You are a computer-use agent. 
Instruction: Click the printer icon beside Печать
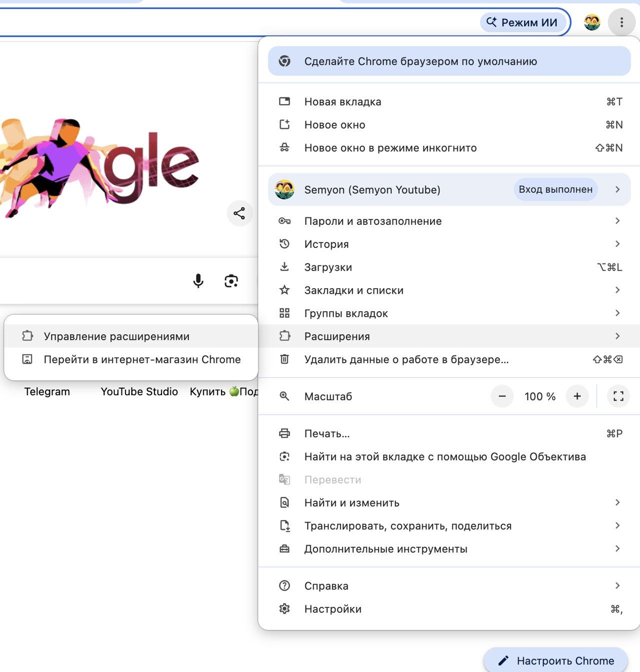pyautogui.click(x=284, y=434)
